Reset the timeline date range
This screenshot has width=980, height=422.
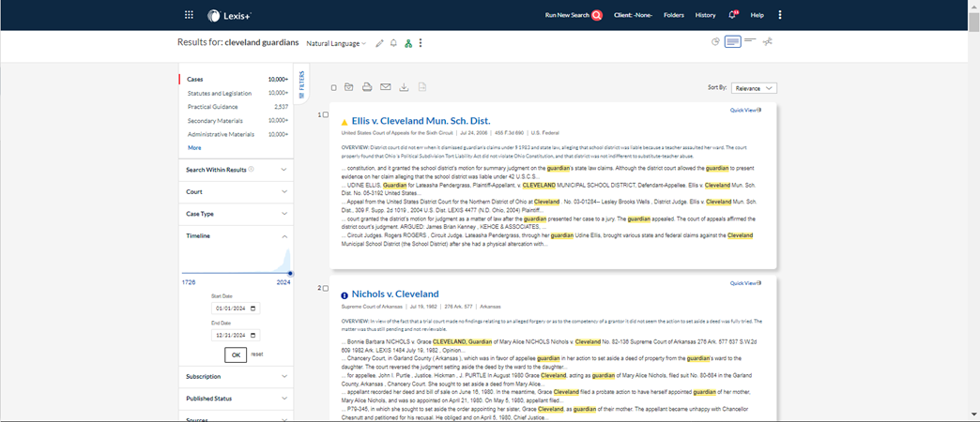click(x=257, y=354)
